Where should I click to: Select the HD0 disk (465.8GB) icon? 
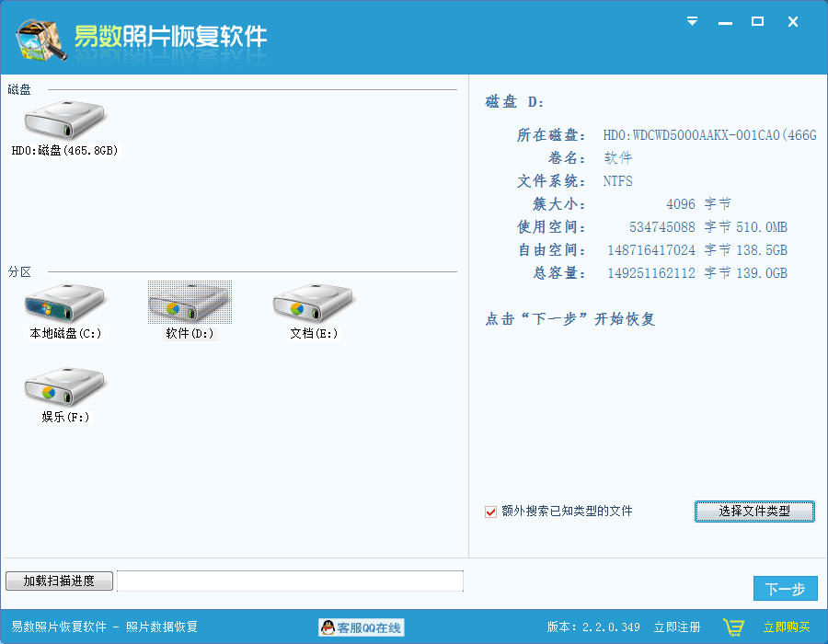point(64,121)
